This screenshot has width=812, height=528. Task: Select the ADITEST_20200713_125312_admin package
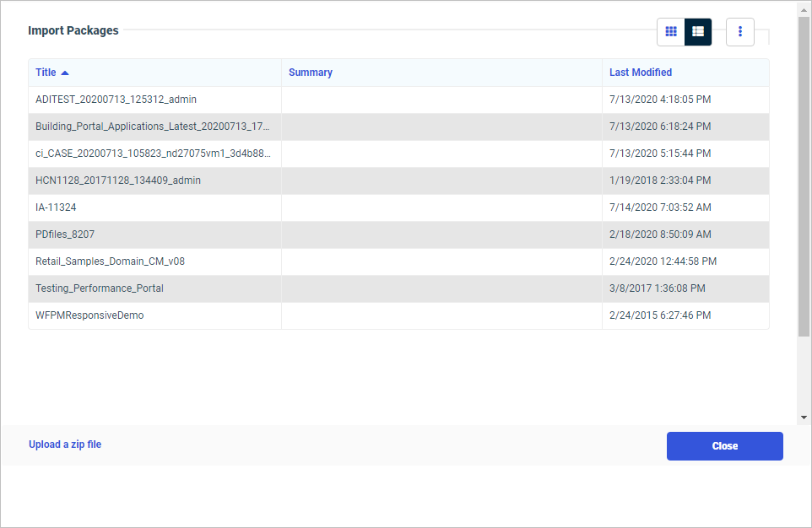115,99
